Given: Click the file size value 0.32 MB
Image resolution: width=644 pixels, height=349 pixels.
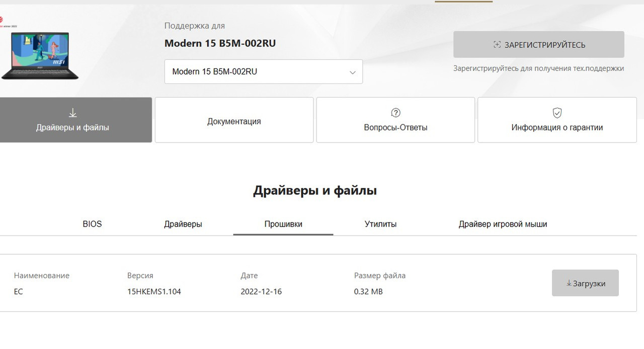Looking at the screenshot, I should tap(368, 292).
